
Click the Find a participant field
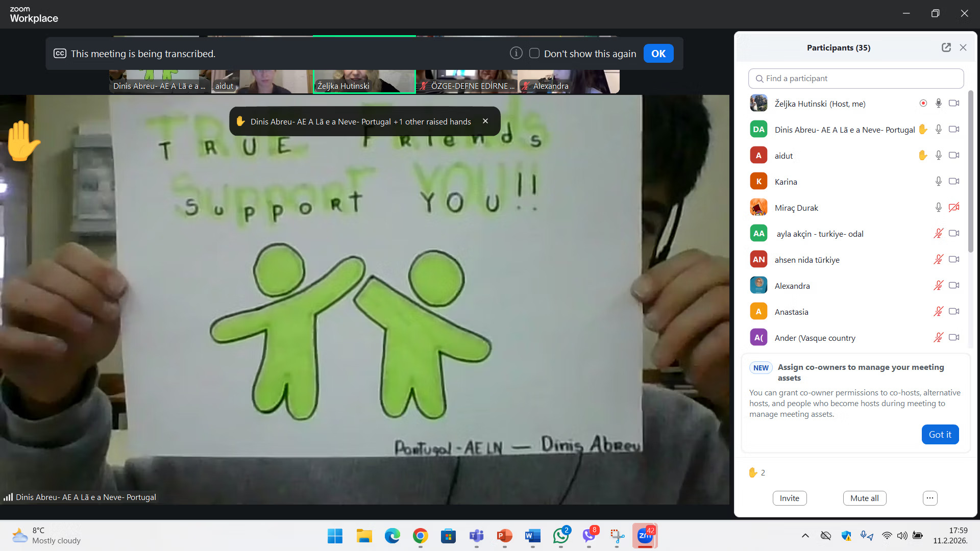(856, 79)
